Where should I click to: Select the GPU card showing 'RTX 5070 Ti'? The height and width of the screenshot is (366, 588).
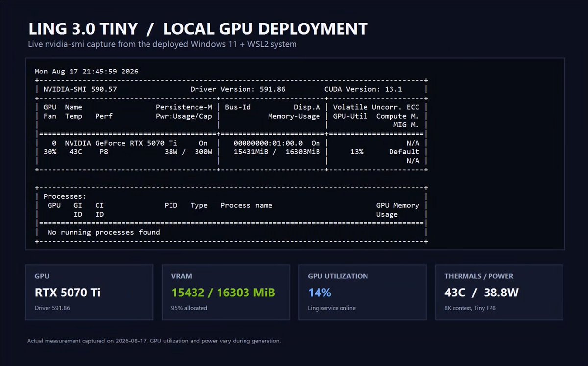[89, 293]
